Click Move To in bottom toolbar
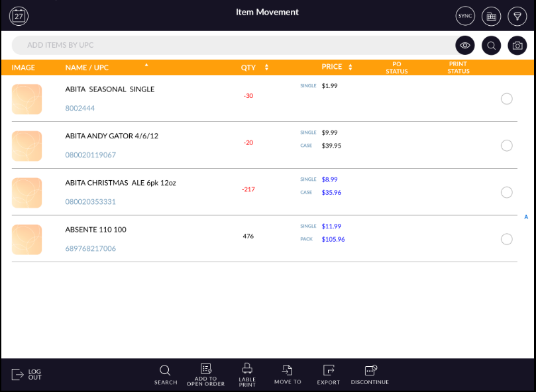Viewport: 536px width, 392px height. pos(288,374)
